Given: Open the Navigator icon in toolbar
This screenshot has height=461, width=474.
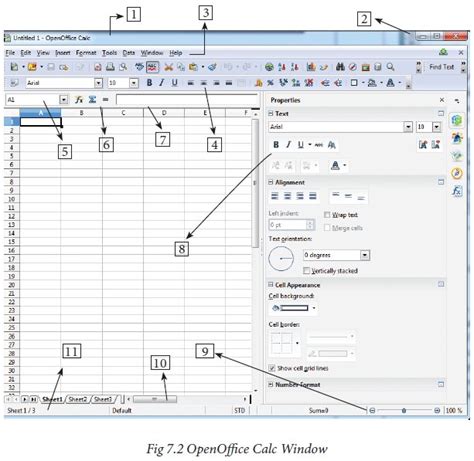Looking at the screenshot, I should coord(353,67).
